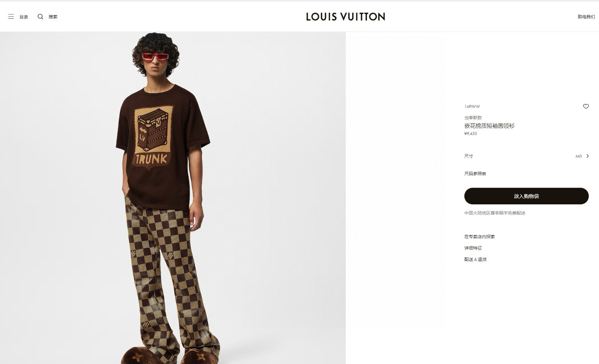Open 配送 & 退货 delivery and returns
Viewport: 599px width, 364px height.
point(475,259)
